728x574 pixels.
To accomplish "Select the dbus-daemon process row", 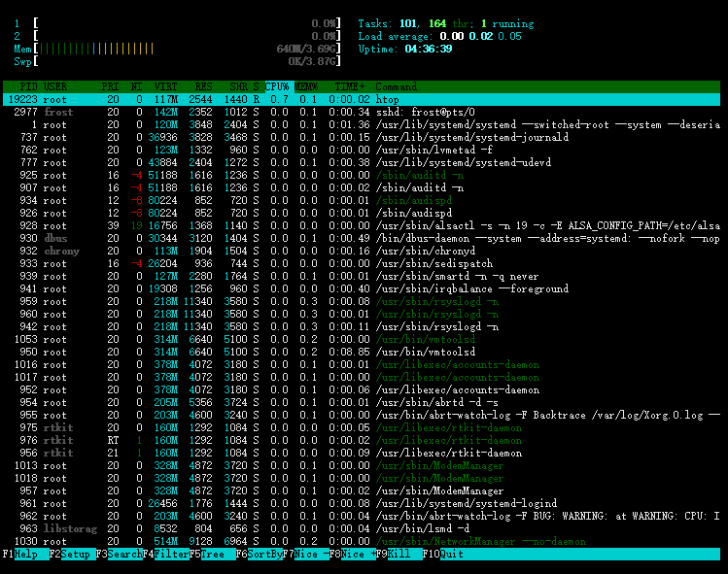I will (362, 239).
